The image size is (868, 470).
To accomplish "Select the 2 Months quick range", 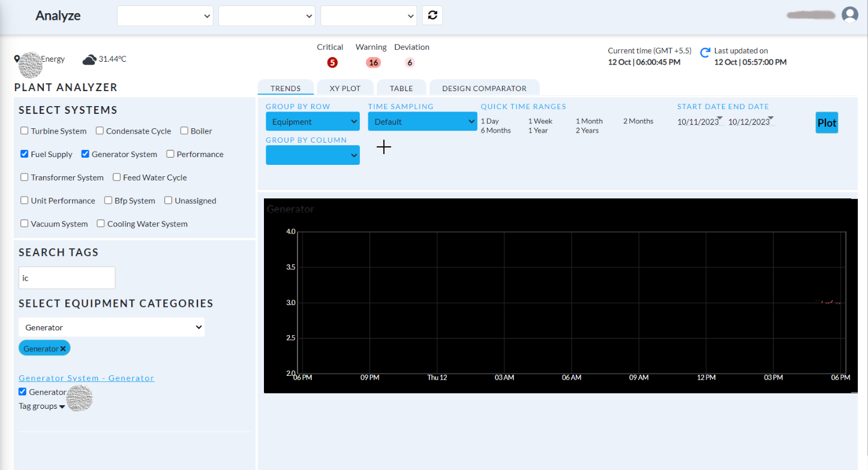I will (638, 121).
